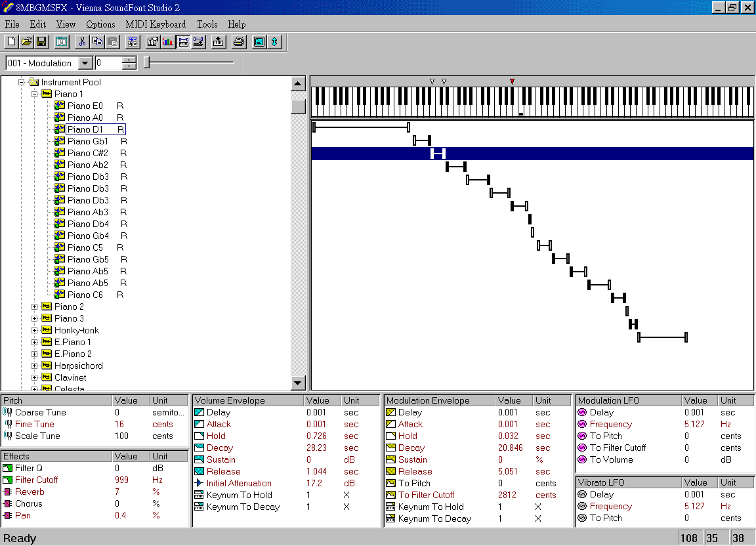Select the Piano D1 tree item

[x=95, y=129]
